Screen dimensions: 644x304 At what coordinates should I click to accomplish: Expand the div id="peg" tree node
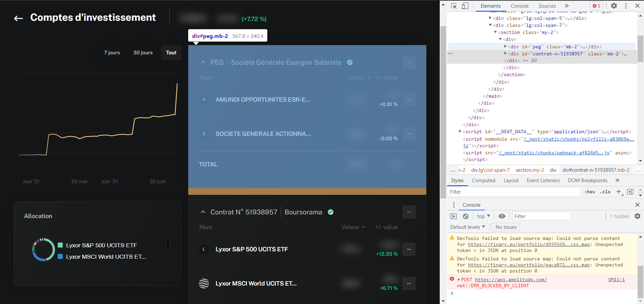point(505,47)
